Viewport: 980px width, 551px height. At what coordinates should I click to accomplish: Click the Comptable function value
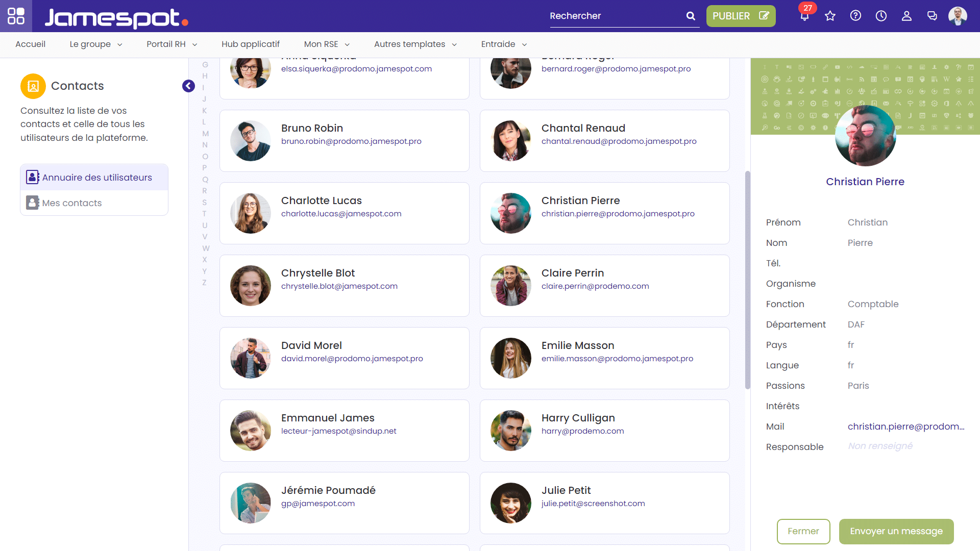(x=873, y=304)
